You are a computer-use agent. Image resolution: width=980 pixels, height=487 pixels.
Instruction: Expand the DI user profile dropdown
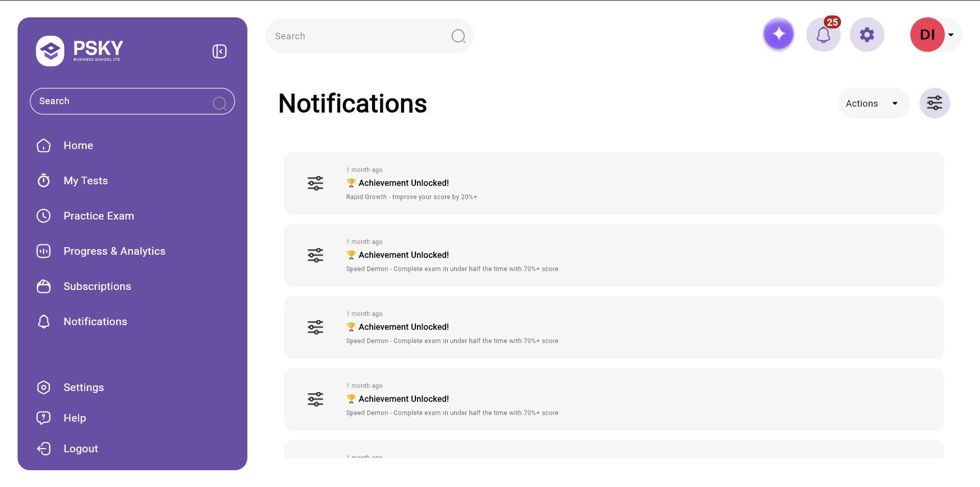pos(950,35)
